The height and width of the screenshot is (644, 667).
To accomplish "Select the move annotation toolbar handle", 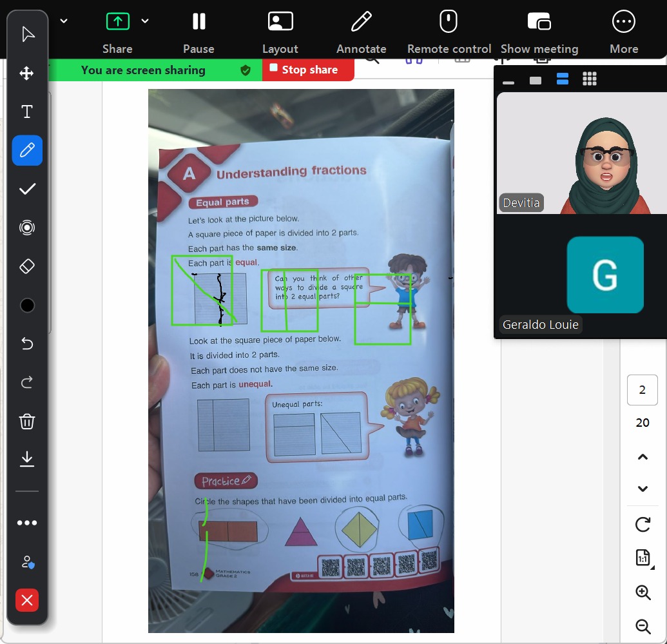I will click(27, 73).
